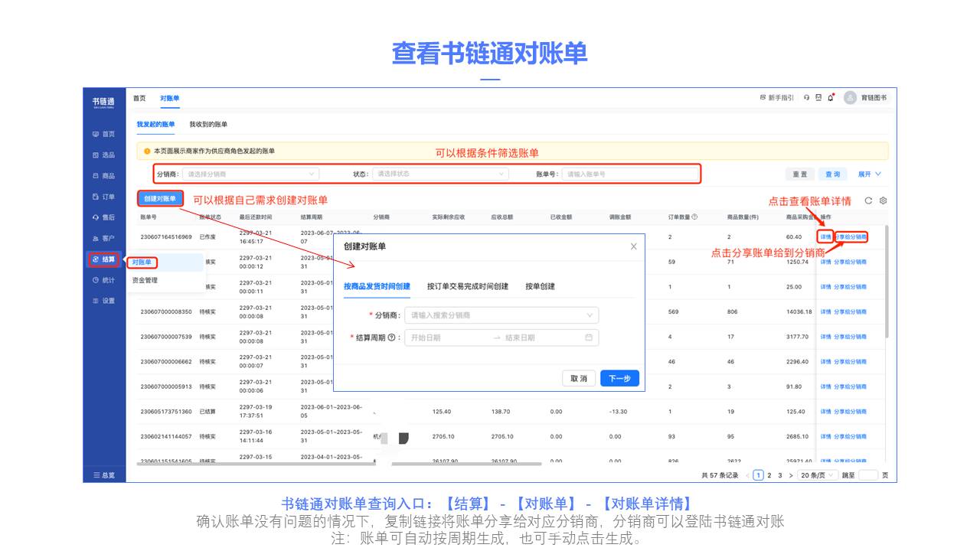Viewport: 980px width, 551px height.
Task: Choose 资金管理 in the 结算 submenu
Action: click(x=145, y=280)
